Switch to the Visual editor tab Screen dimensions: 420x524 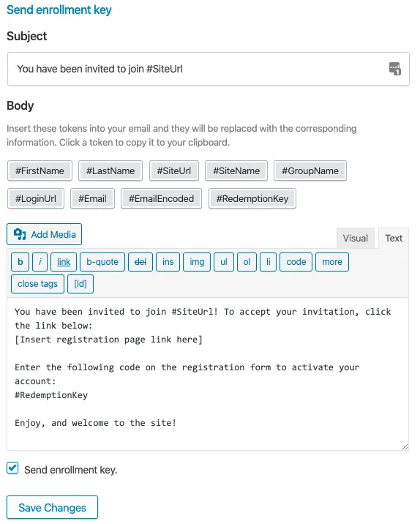pyautogui.click(x=356, y=238)
